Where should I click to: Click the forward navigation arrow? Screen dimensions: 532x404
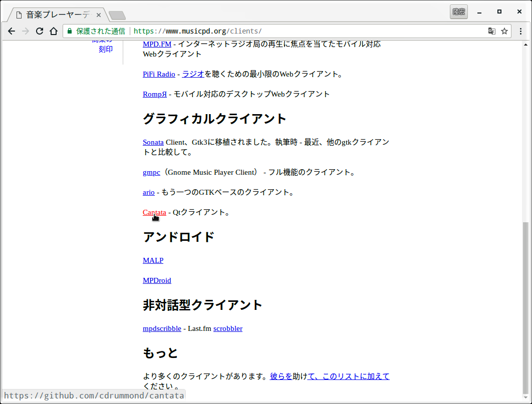point(26,31)
